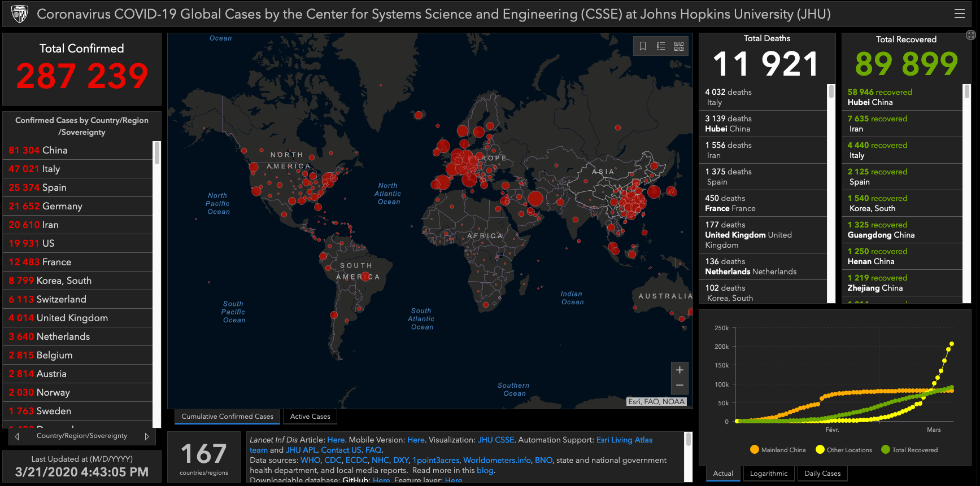The height and width of the screenshot is (486, 980).
Task: Switch to Cumulative Confirmed Cases tab
Action: click(x=227, y=417)
